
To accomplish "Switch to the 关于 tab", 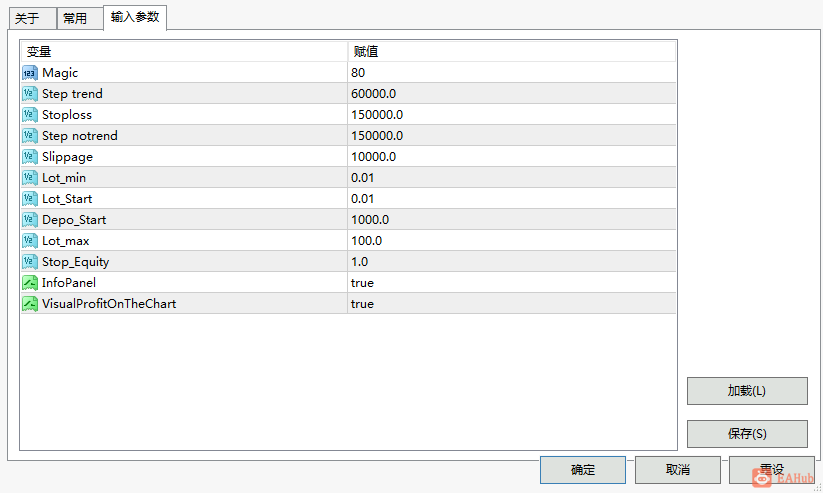I will [x=28, y=18].
